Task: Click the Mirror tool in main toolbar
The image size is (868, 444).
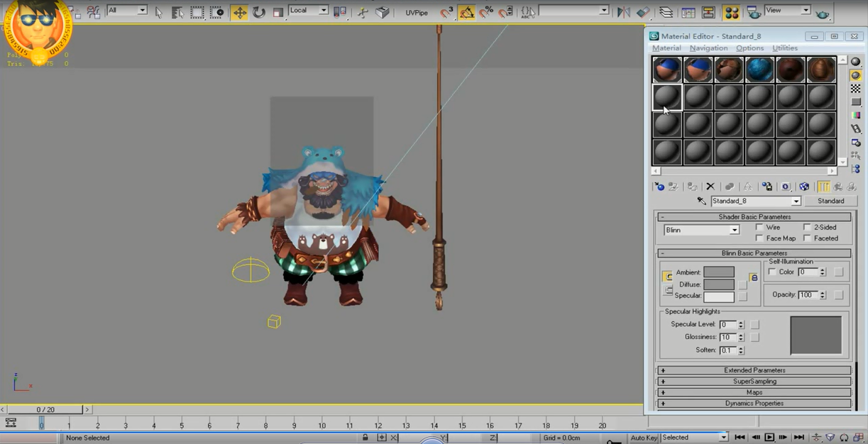Action: point(623,12)
